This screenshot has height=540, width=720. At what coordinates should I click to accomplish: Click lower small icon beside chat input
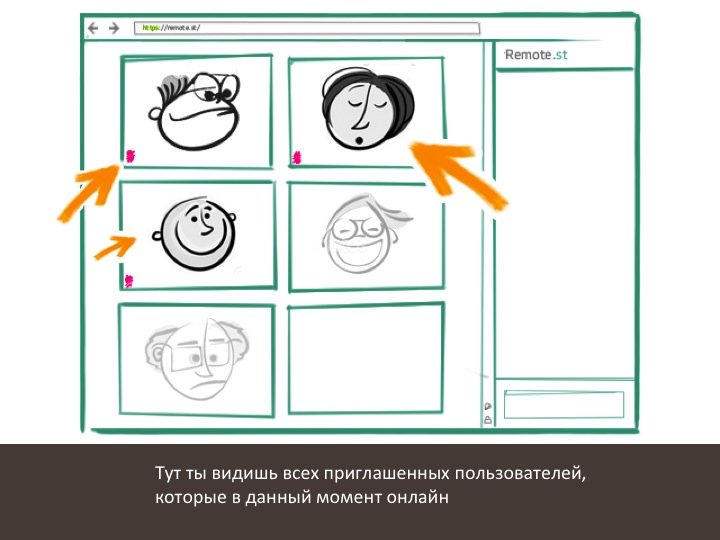click(x=487, y=420)
